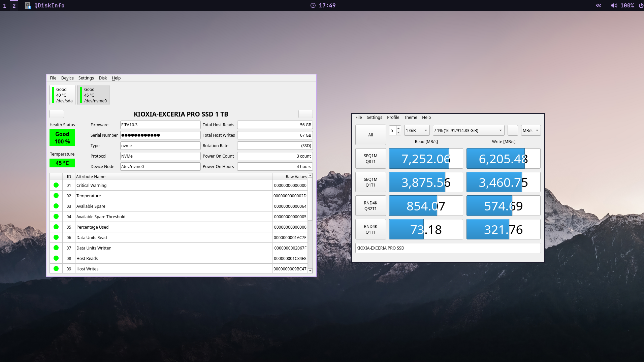Select the /dev/nvme0 disk button

pos(94,95)
